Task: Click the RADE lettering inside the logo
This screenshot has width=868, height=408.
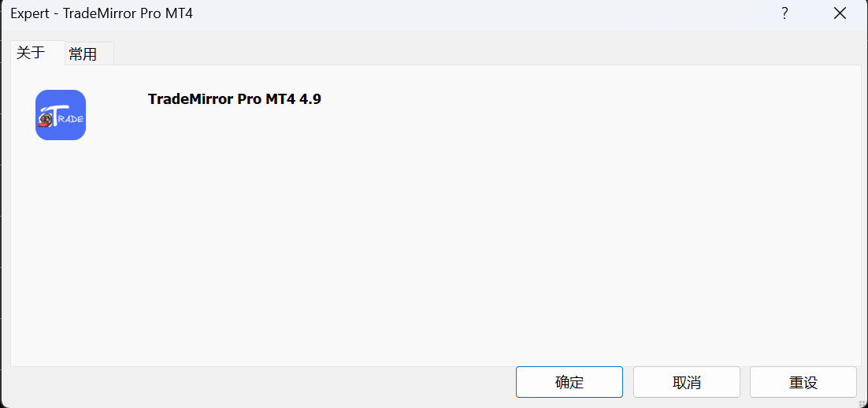Action: point(72,120)
